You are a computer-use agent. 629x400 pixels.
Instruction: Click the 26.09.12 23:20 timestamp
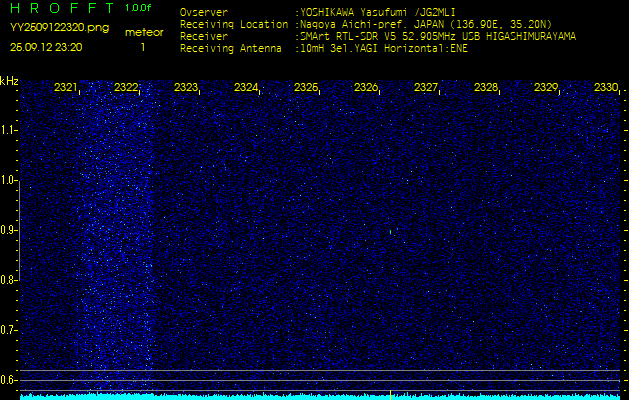tap(46, 47)
